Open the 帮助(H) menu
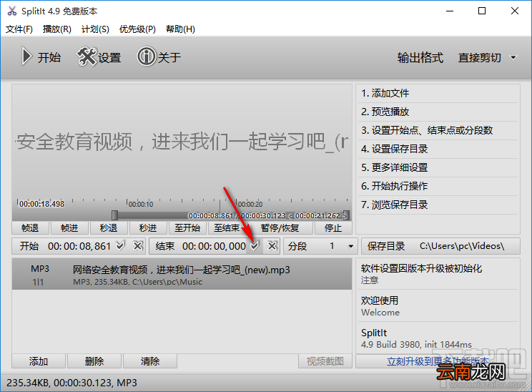This screenshot has width=532, height=392. (180, 29)
